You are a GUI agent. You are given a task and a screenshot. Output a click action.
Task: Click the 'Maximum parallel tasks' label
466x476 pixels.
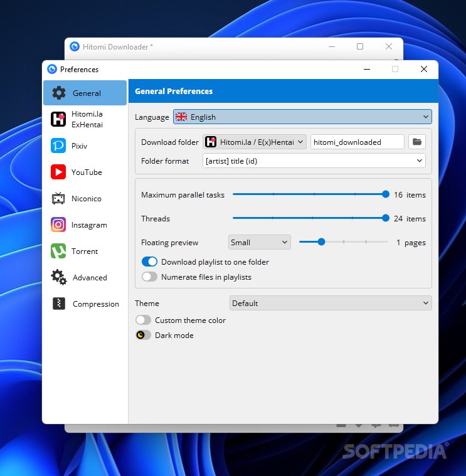tap(183, 194)
